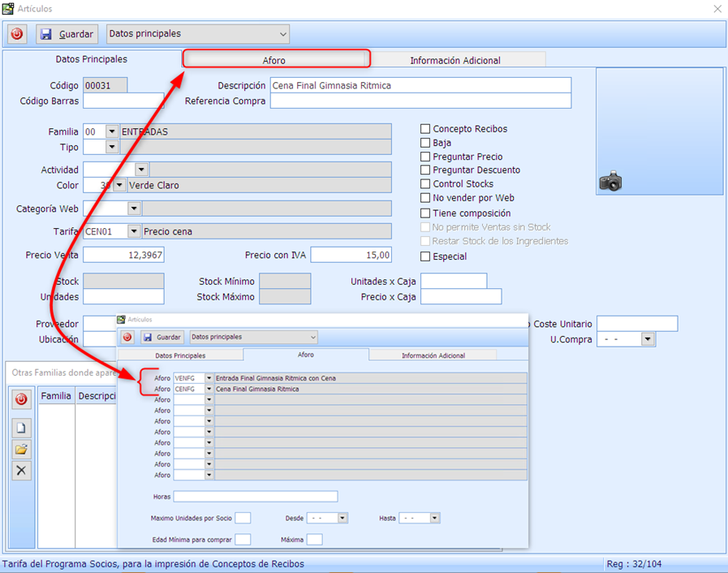The height and width of the screenshot is (573, 728).
Task: Check the No vender por Web option
Action: click(x=425, y=198)
